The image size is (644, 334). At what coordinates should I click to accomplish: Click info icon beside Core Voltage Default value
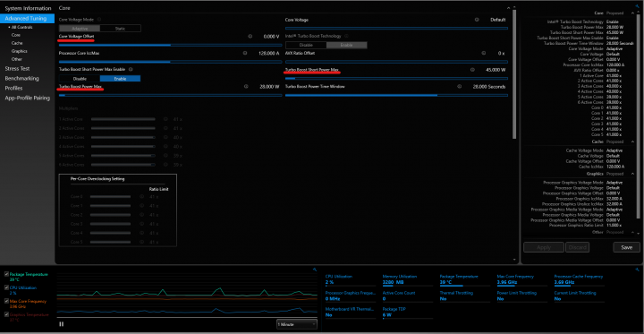pos(477,20)
